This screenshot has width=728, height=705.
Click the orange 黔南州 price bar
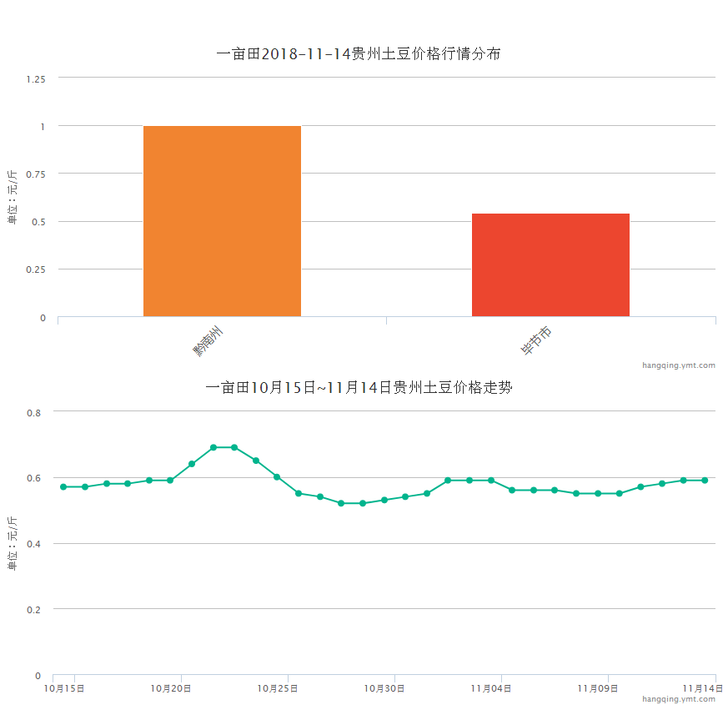tap(222, 221)
